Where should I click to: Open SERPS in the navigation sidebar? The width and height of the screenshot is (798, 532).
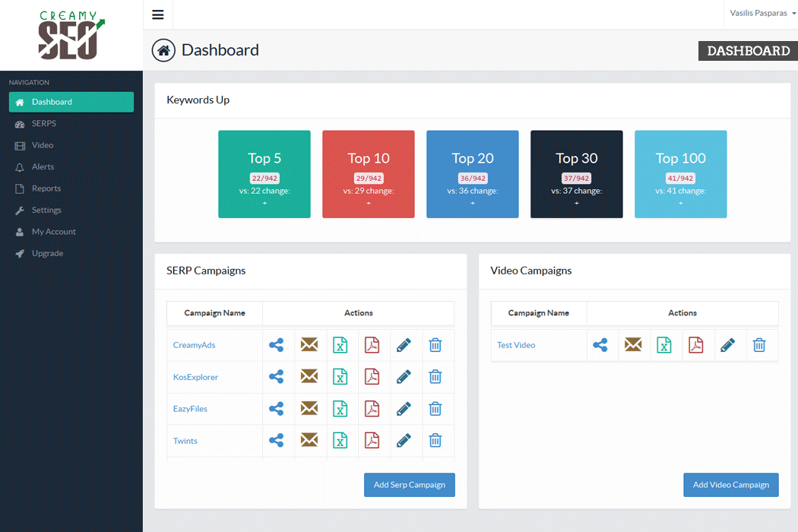71,124
